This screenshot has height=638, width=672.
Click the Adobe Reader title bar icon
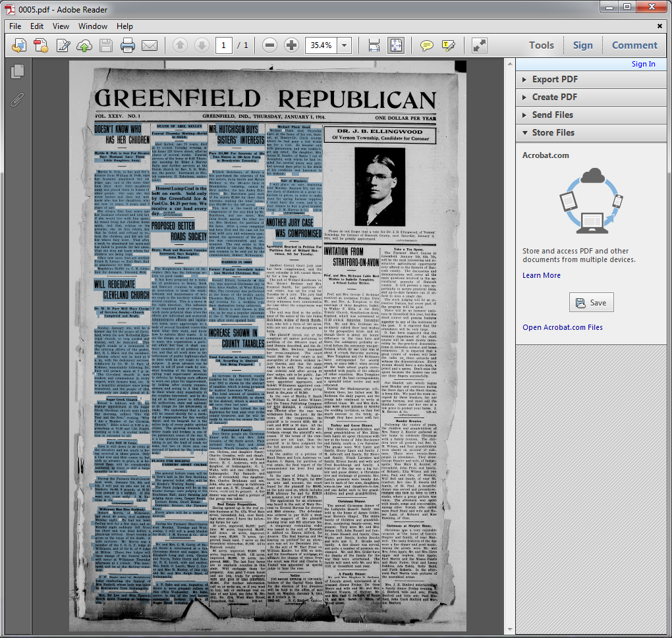click(9, 9)
